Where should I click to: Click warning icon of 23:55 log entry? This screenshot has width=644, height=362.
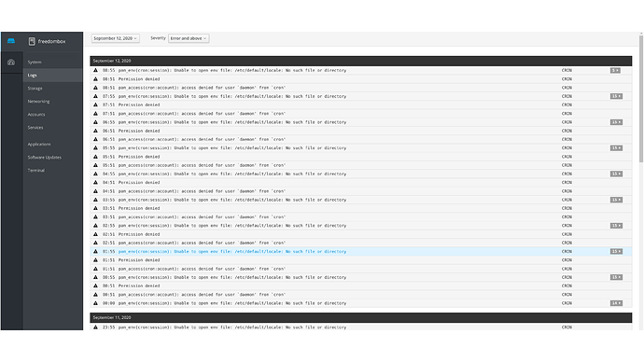tap(95, 327)
